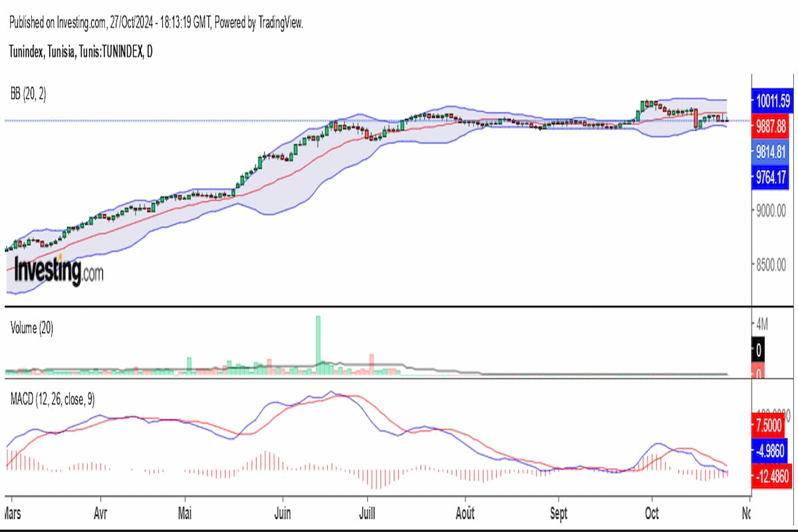Click the blue 10011.59 upper band price tag
This screenshot has height=532, width=798.
coord(772,101)
